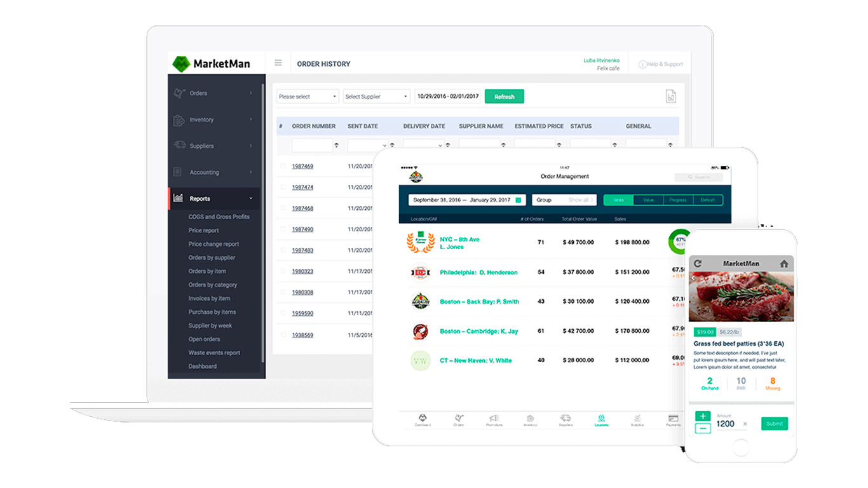The height and width of the screenshot is (488, 868).
Task: Tick the checkbox for order 1987469
Action: (283, 166)
